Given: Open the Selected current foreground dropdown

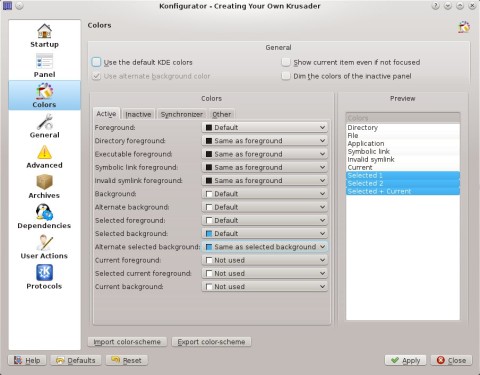Looking at the screenshot, I should coord(265,273).
